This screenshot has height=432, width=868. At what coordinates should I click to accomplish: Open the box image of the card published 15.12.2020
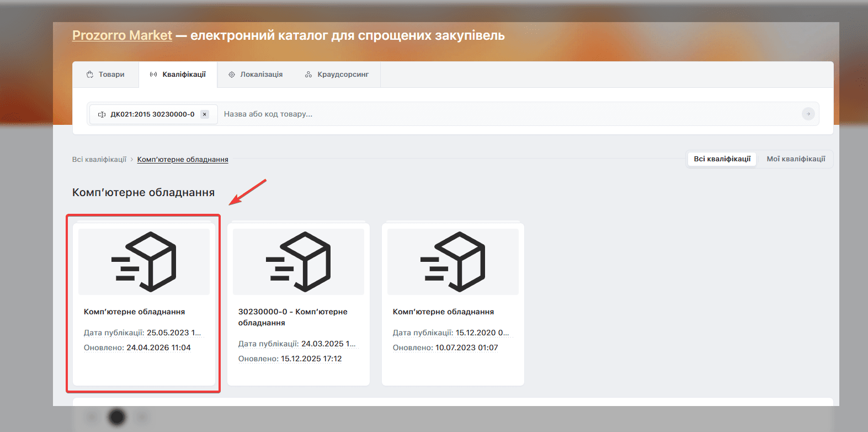point(453,262)
